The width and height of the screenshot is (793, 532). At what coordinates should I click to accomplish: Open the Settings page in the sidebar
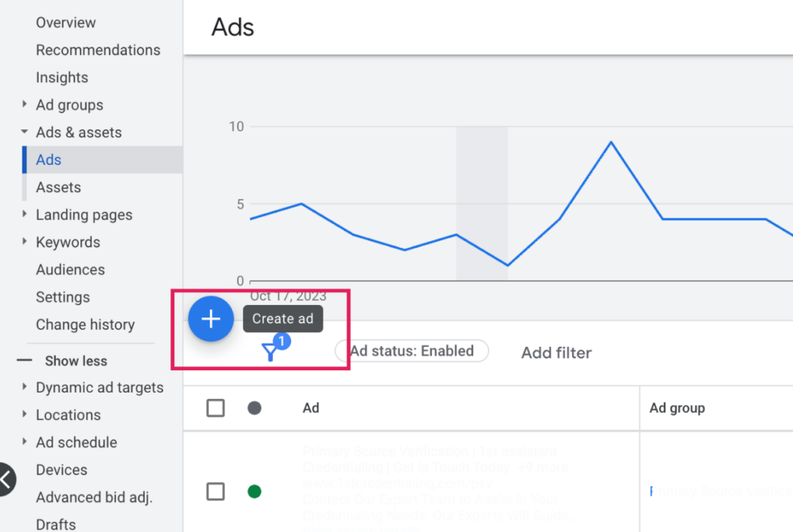63,297
